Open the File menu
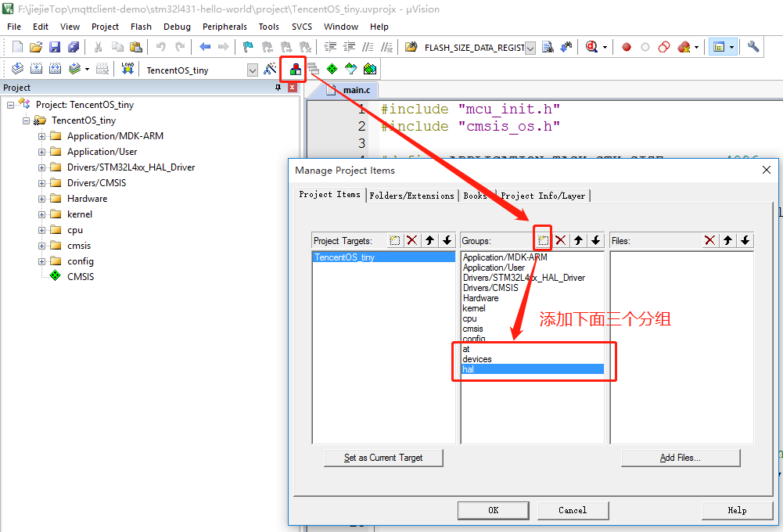This screenshot has width=783, height=532. [x=14, y=27]
